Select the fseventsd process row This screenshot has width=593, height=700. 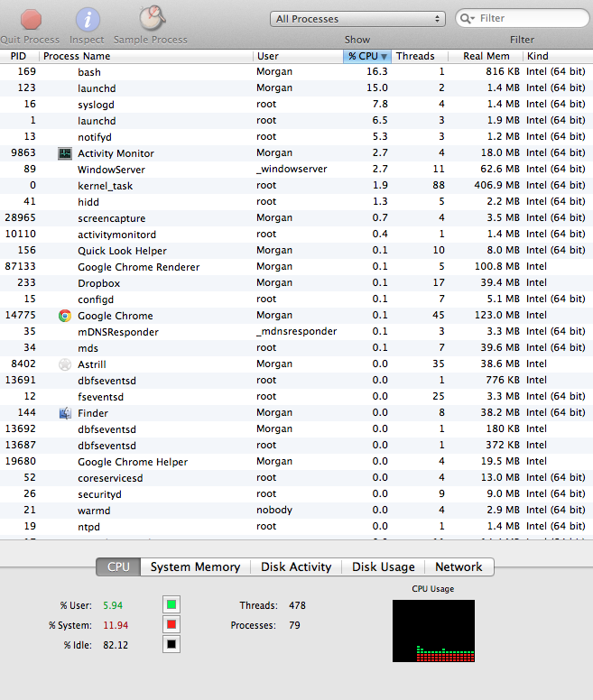click(x=296, y=397)
